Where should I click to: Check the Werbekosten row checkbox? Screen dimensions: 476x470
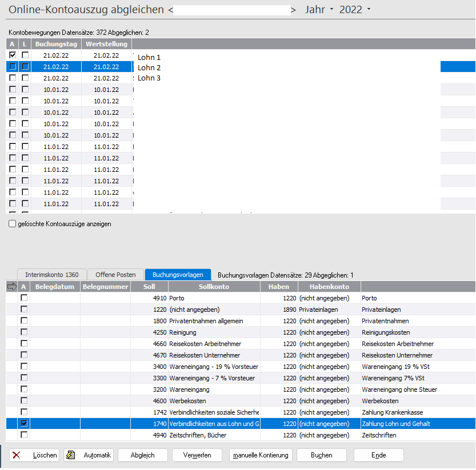[x=24, y=400]
